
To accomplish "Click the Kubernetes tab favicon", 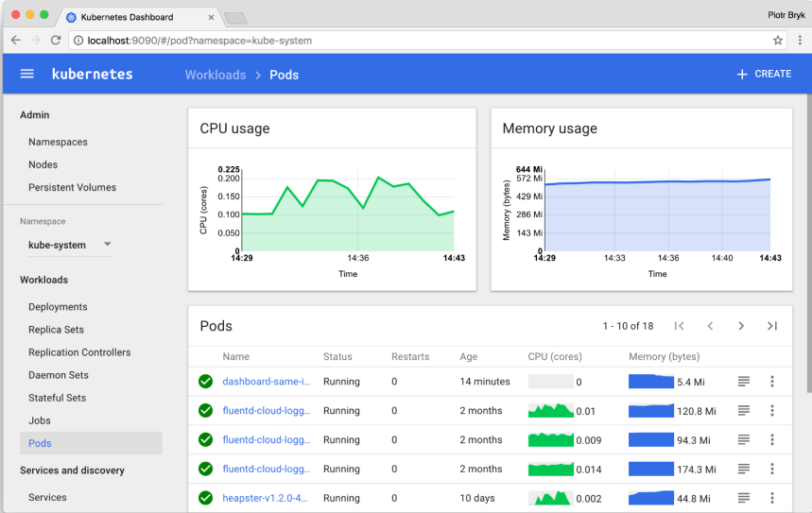I will (x=72, y=17).
